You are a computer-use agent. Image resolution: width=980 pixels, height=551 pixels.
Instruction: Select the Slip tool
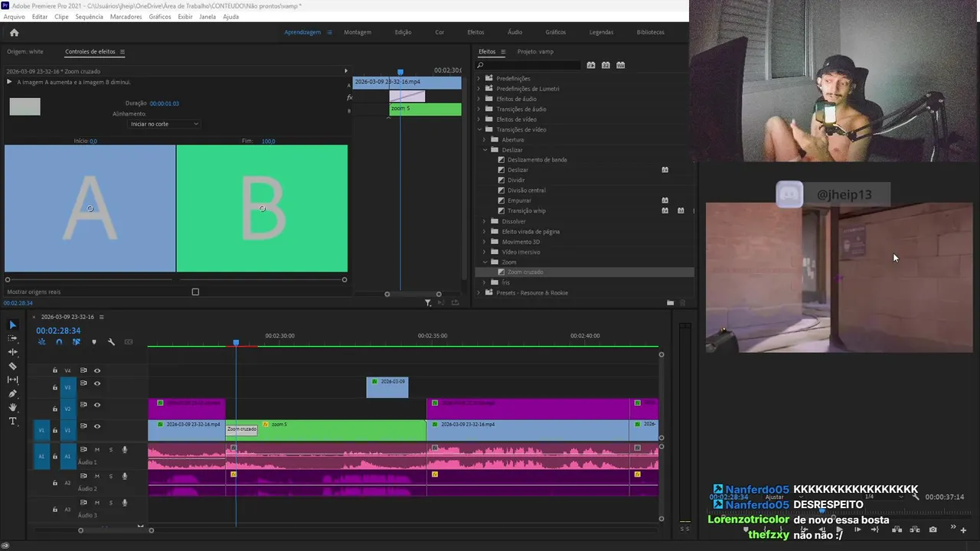tap(12, 380)
